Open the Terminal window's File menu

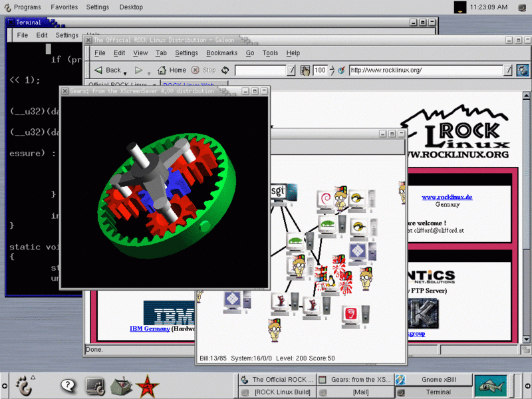(x=23, y=35)
